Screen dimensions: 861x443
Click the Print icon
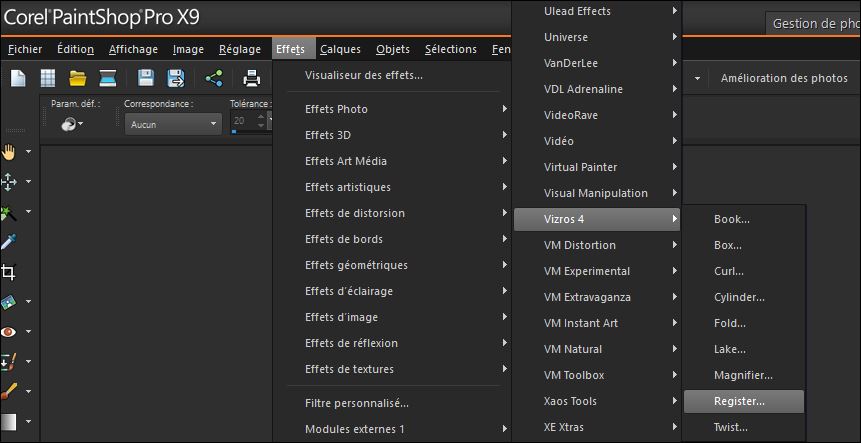(251, 78)
